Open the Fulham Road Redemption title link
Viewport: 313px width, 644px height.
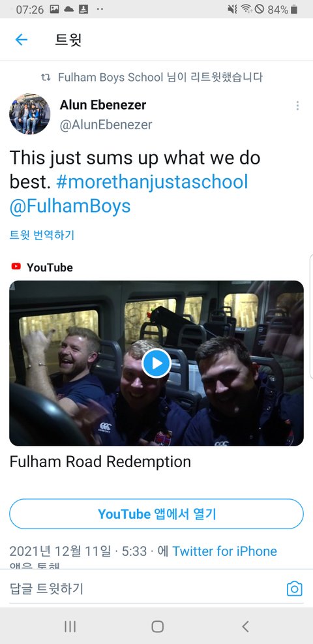[x=100, y=462]
